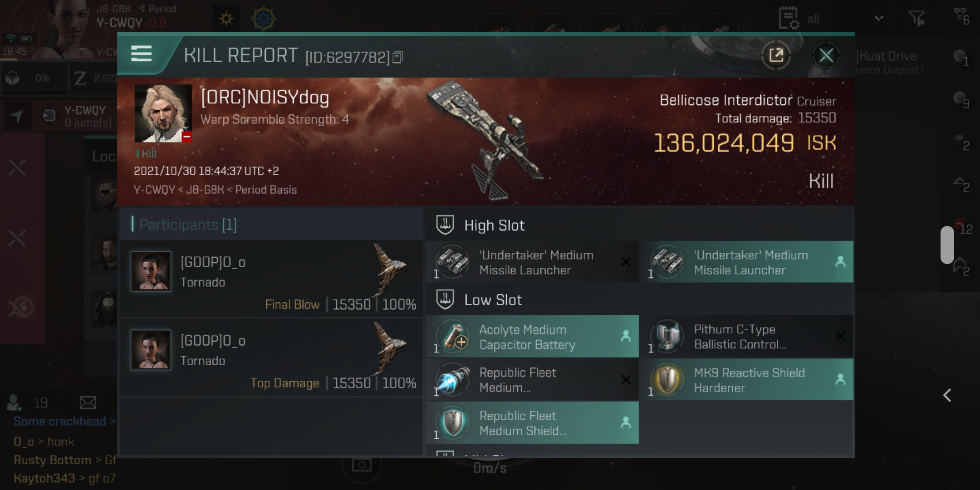
Task: Copy the kill report ID
Action: (x=397, y=57)
